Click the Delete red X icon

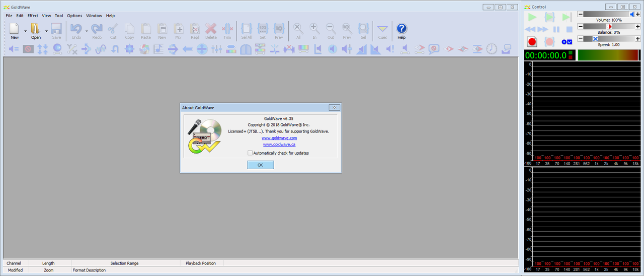(x=211, y=28)
